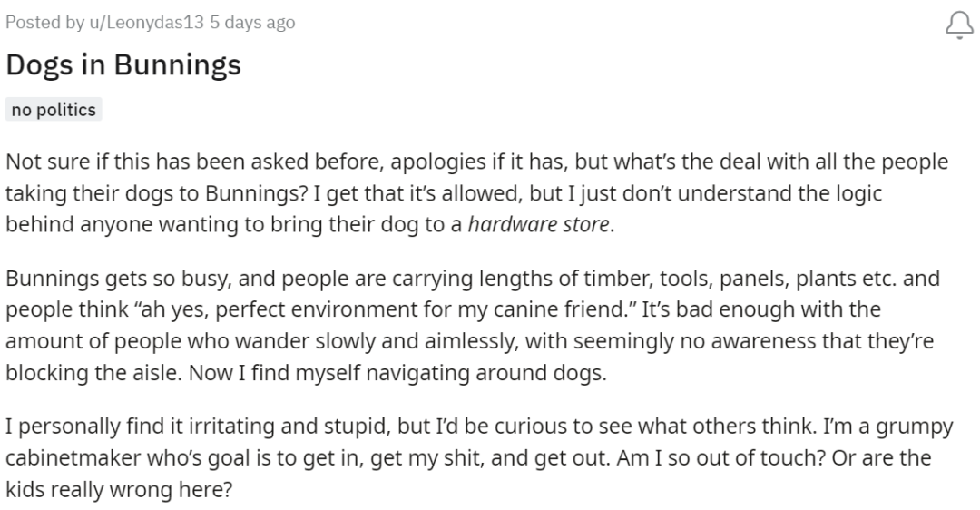Click the paragraph starting "I personally find it"

[x=454, y=458]
